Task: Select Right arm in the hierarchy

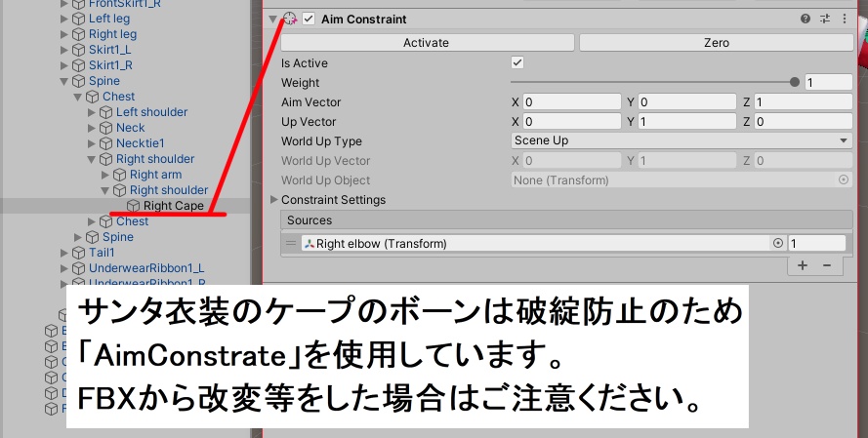Action: click(x=155, y=175)
